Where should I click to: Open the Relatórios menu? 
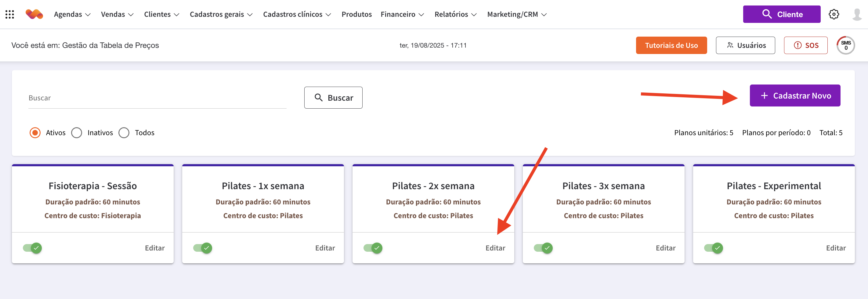(455, 14)
